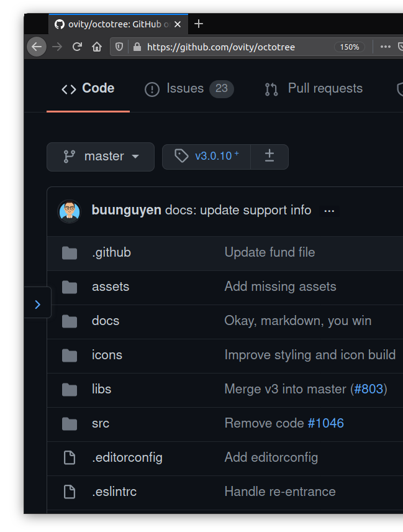Open the icons folder
Viewport: 403px width, 532px height.
(107, 355)
